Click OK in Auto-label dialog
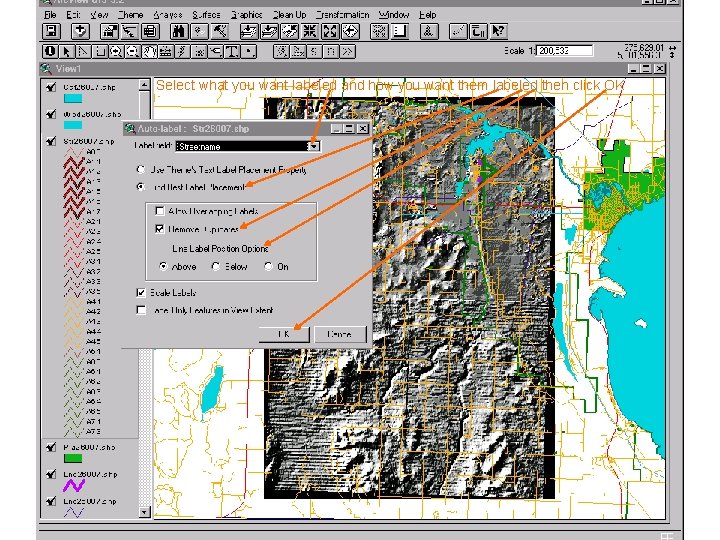Viewport: 720px width, 540px height. (283, 334)
